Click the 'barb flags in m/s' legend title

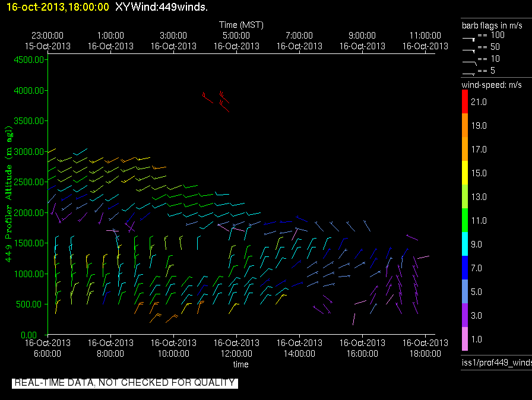[x=492, y=26]
